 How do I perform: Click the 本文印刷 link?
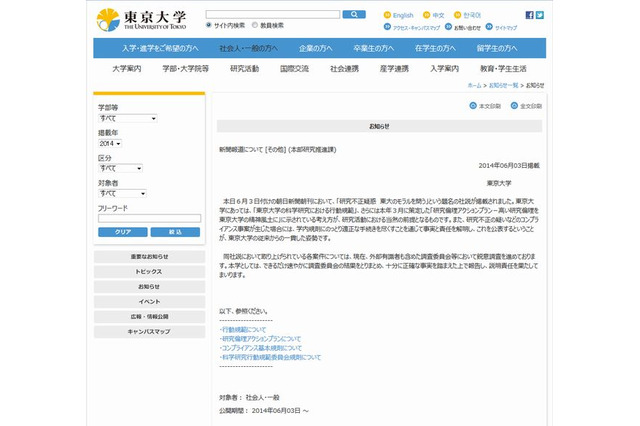click(489, 106)
